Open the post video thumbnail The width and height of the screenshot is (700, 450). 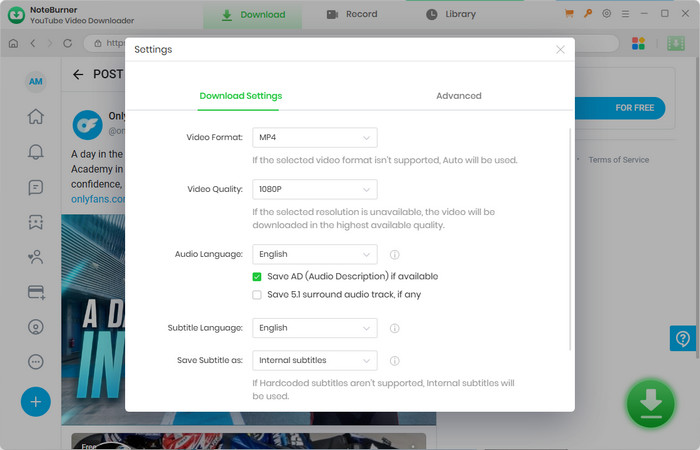[93, 319]
